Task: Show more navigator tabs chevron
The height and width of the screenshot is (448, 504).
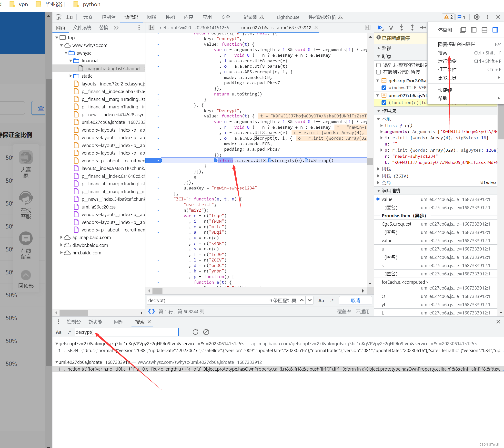Action: [x=116, y=28]
